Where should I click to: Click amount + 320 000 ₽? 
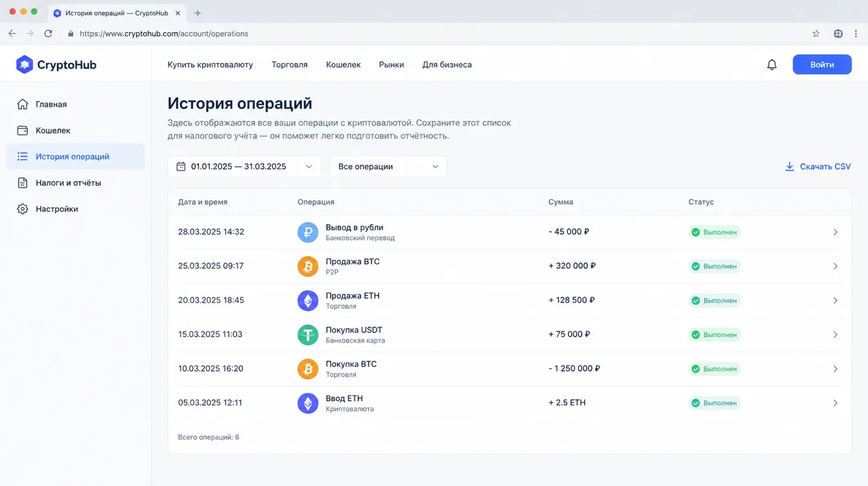click(x=572, y=266)
